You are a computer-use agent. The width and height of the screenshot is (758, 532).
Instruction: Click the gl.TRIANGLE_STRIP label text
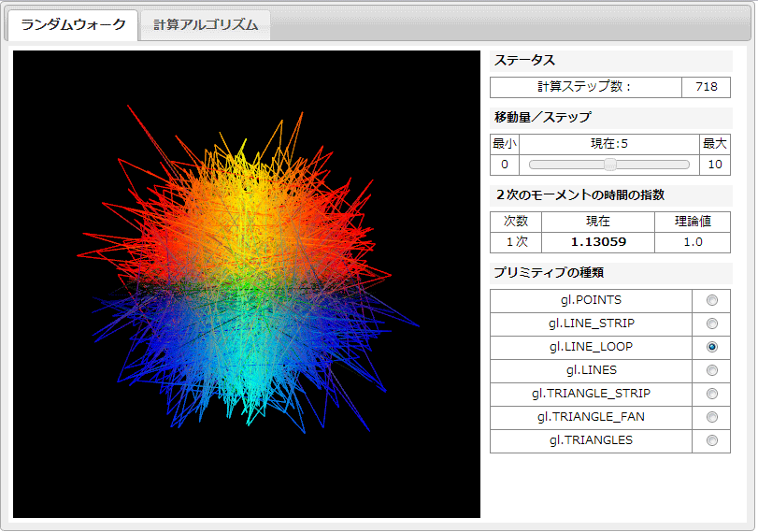tap(591, 394)
